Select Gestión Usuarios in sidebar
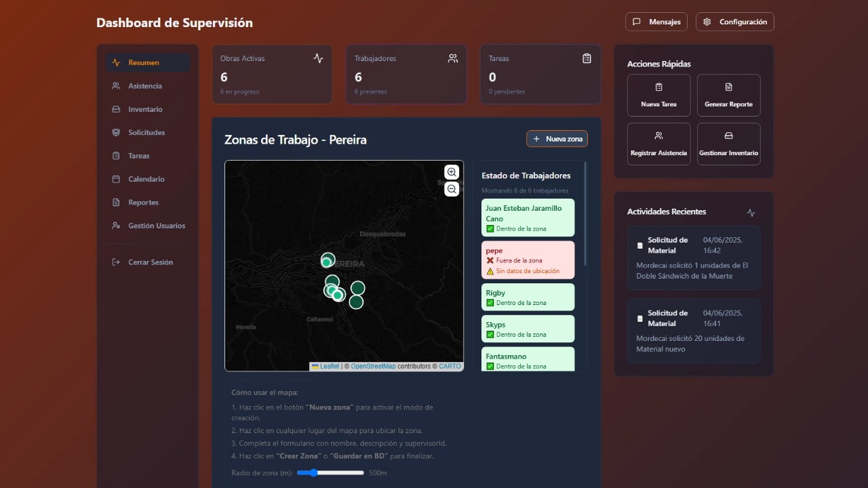868x488 pixels. pos(157,226)
